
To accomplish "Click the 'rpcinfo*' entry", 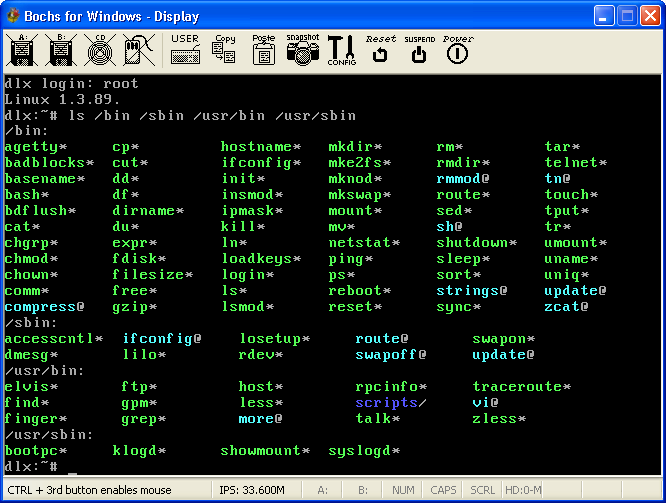I will (x=391, y=387).
